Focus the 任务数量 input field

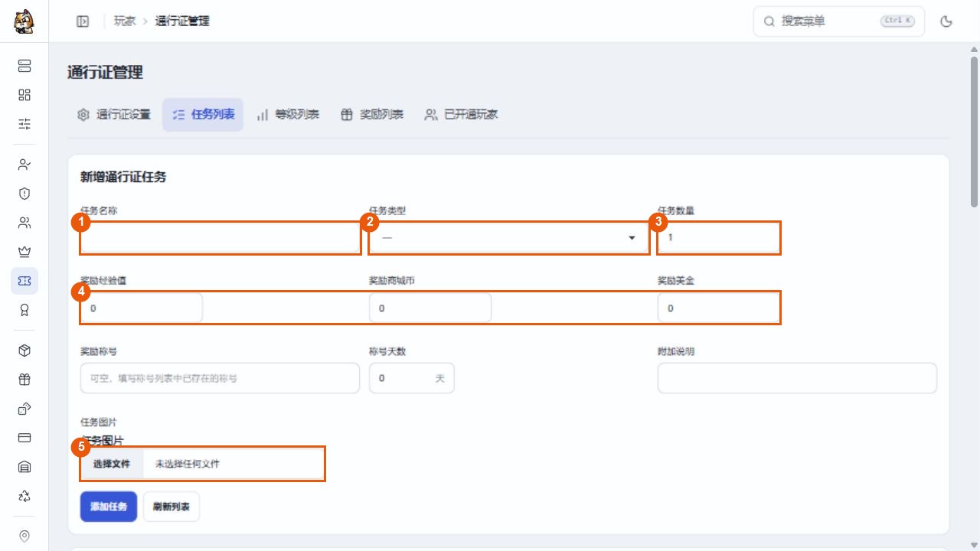(x=719, y=238)
